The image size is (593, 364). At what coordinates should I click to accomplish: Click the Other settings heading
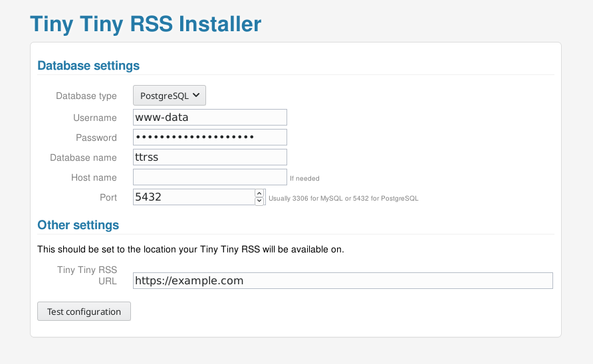click(x=78, y=225)
